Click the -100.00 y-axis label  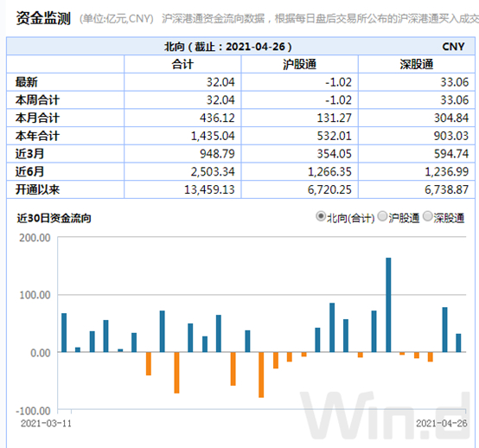(34, 411)
